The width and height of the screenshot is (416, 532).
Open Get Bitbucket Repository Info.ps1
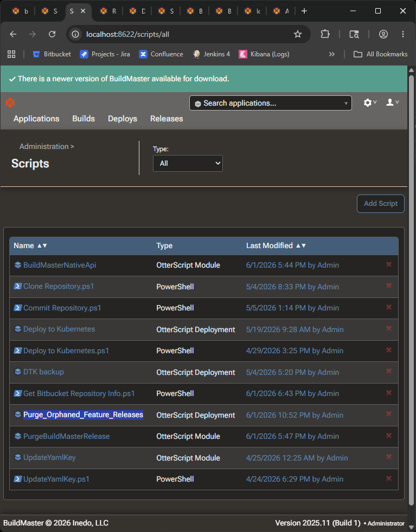pyautogui.click(x=79, y=393)
